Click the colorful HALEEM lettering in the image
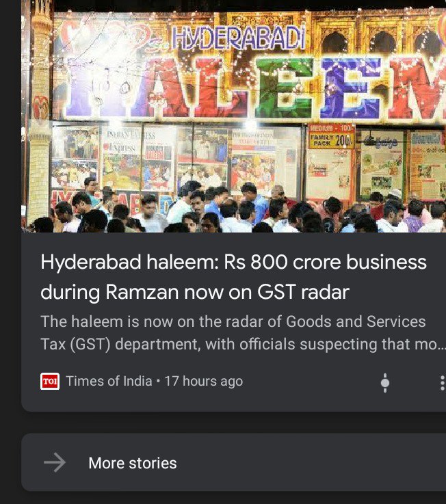446x504 pixels. click(254, 86)
